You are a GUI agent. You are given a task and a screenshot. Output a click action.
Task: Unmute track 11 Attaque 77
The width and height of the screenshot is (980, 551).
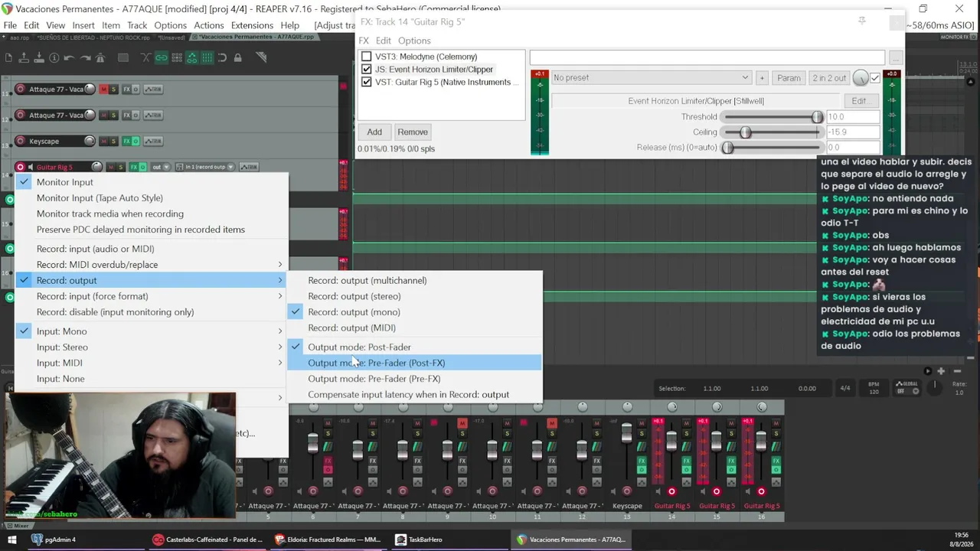[x=103, y=89]
